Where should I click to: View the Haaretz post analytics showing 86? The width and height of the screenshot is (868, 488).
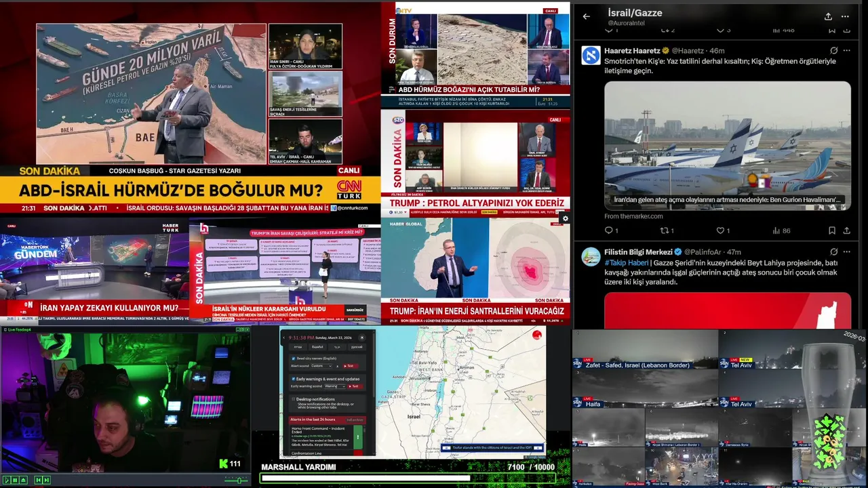click(x=781, y=230)
